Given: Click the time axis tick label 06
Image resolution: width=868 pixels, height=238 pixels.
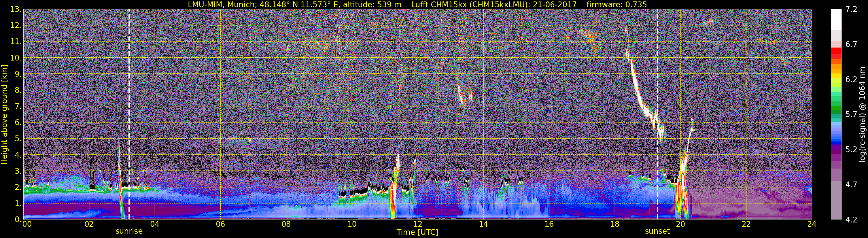Looking at the screenshot, I should [x=220, y=224].
